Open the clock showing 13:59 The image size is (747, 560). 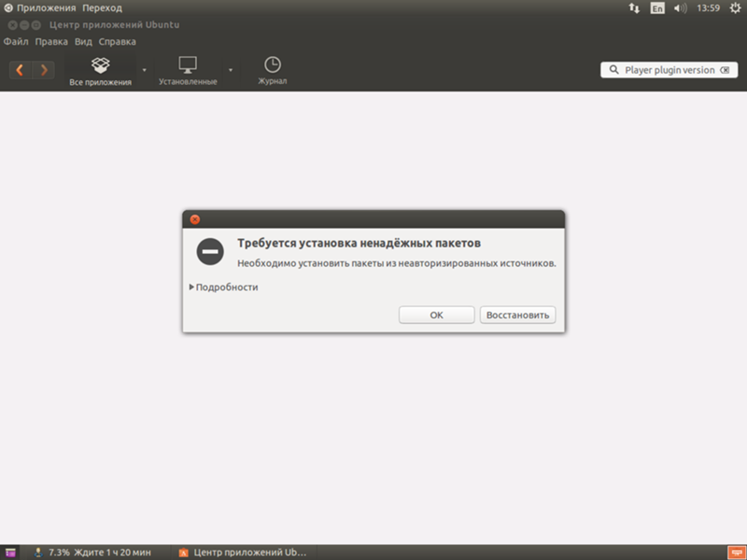(709, 8)
